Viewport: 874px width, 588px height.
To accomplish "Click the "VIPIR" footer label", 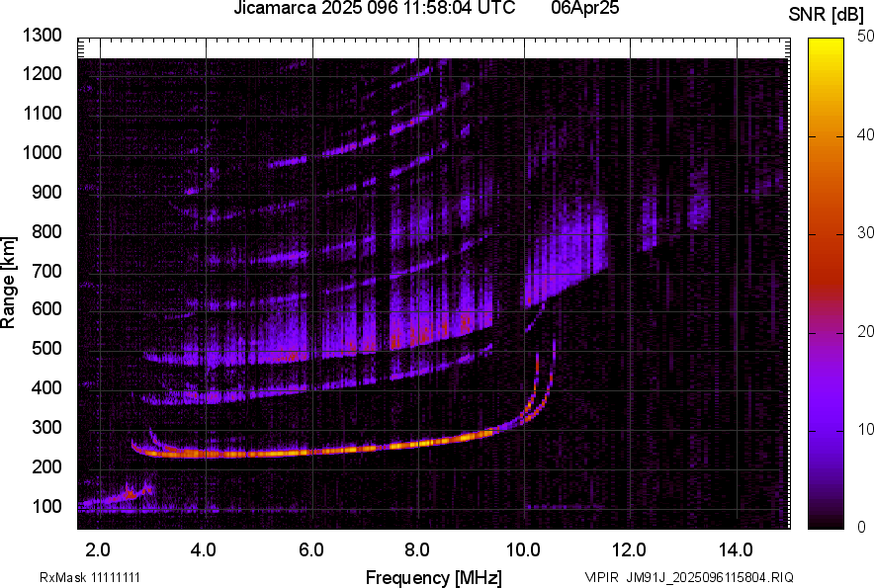I will coord(601,577).
